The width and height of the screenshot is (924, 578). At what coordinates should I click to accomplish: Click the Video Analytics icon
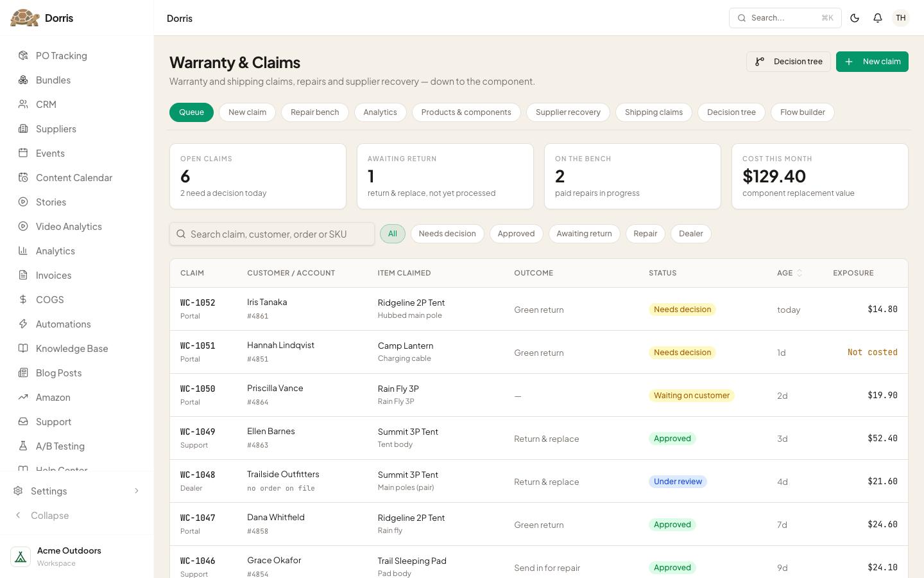[x=23, y=226]
